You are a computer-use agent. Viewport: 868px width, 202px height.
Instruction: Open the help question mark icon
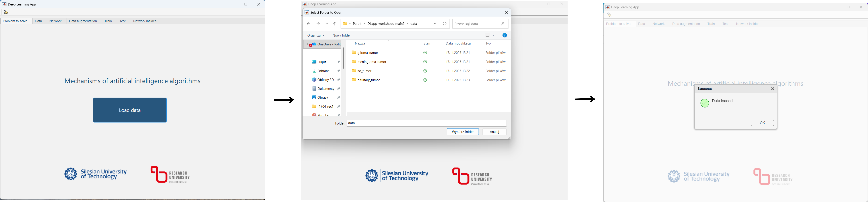tap(504, 35)
